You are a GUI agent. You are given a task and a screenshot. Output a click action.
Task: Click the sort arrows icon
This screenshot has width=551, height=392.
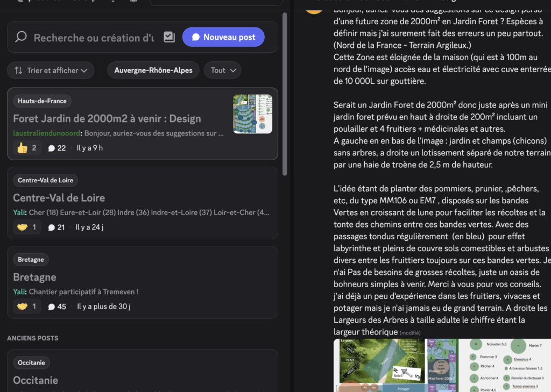tap(19, 70)
